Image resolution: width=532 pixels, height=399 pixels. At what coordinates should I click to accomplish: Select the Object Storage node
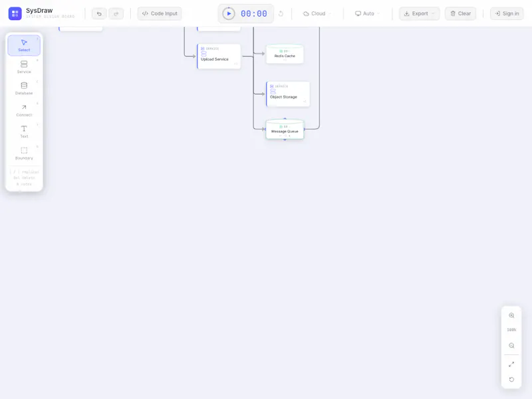[288, 94]
